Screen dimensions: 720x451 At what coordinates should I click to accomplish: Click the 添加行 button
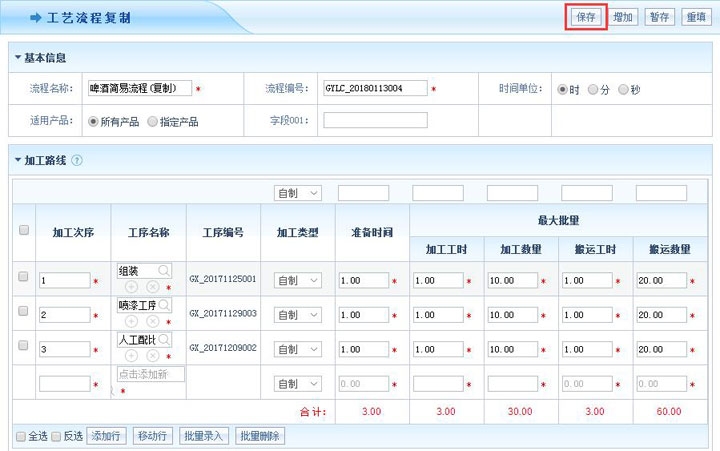(106, 436)
